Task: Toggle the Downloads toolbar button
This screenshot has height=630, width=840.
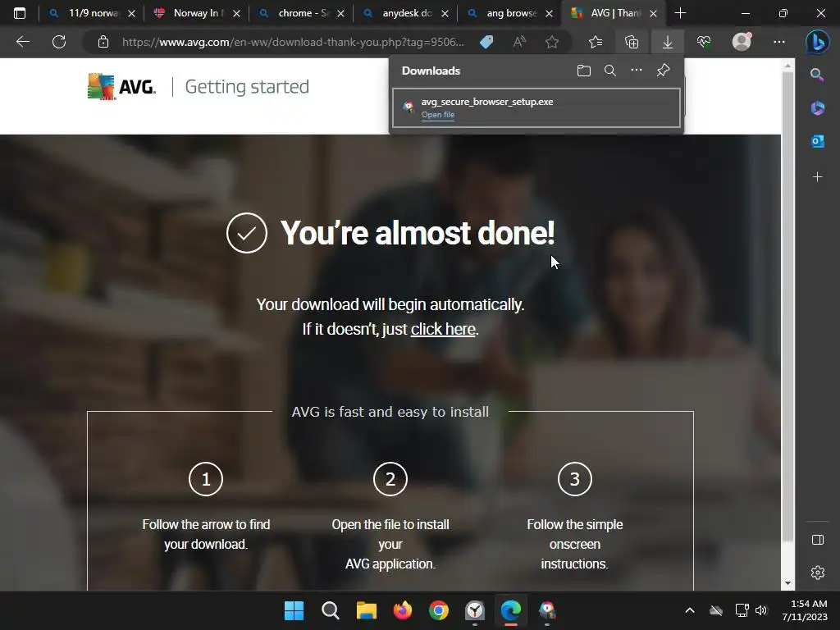Action: pos(668,42)
